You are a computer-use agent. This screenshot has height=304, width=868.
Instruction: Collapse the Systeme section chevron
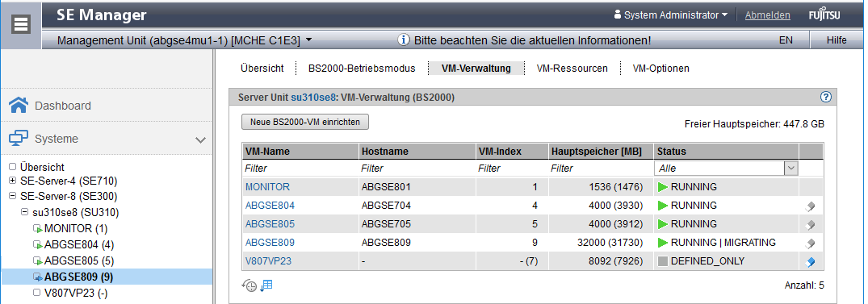(201, 140)
